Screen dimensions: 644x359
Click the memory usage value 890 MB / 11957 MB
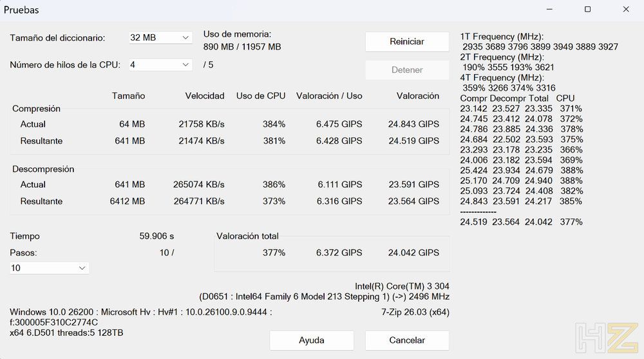pyautogui.click(x=242, y=47)
